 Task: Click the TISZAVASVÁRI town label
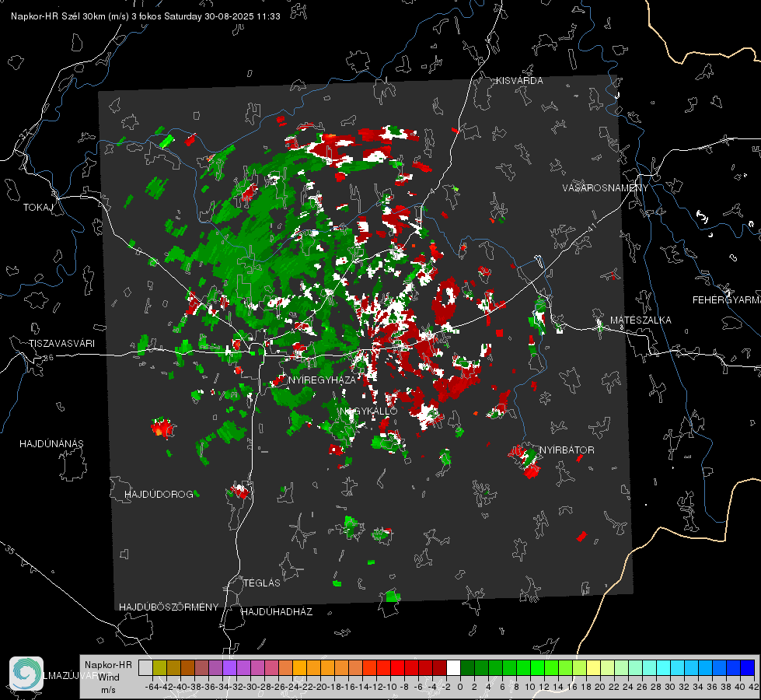(x=61, y=344)
